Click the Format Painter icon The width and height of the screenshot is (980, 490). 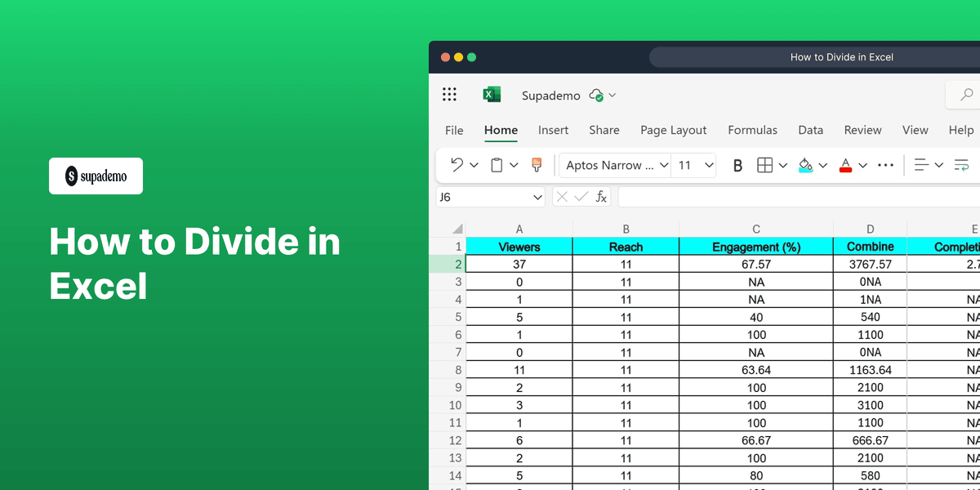pyautogui.click(x=536, y=165)
